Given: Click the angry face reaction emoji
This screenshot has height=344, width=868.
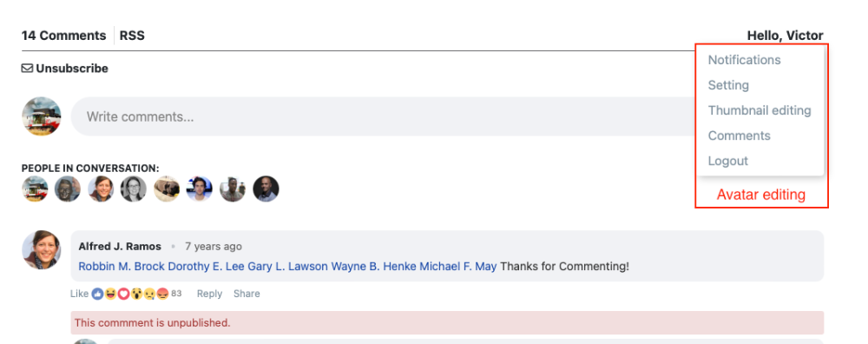Looking at the screenshot, I should click(x=162, y=294).
